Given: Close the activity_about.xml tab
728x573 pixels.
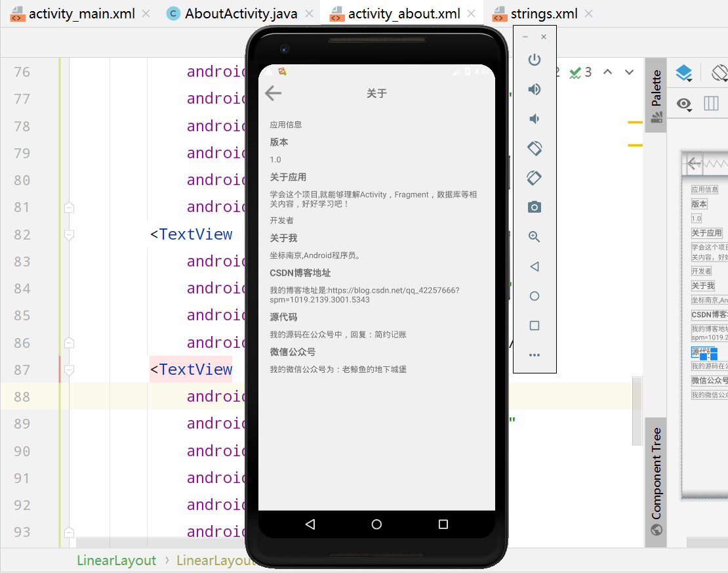Looking at the screenshot, I should point(472,14).
